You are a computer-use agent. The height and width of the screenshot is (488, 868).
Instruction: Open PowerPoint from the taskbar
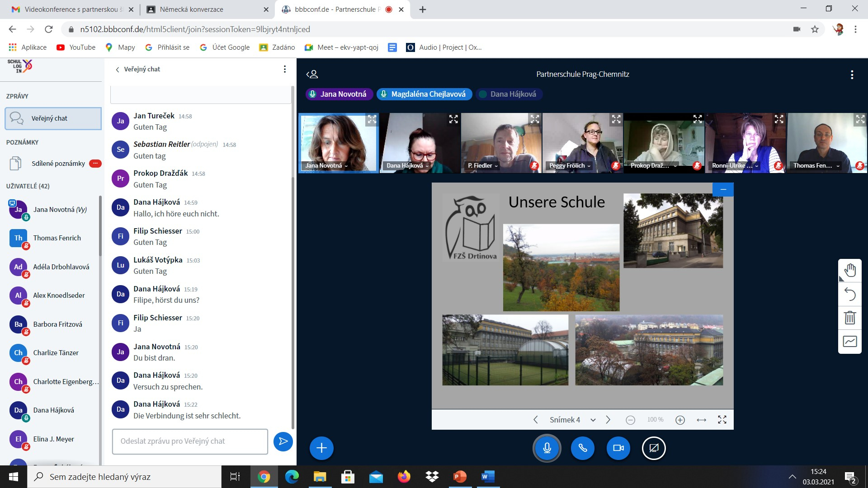pos(460,477)
